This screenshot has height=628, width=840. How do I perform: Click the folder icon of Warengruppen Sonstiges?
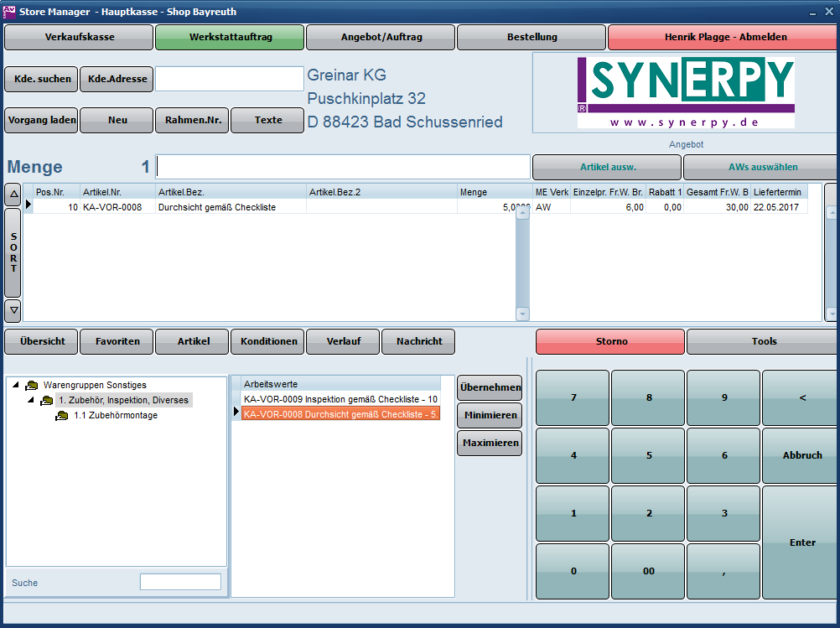tap(32, 385)
